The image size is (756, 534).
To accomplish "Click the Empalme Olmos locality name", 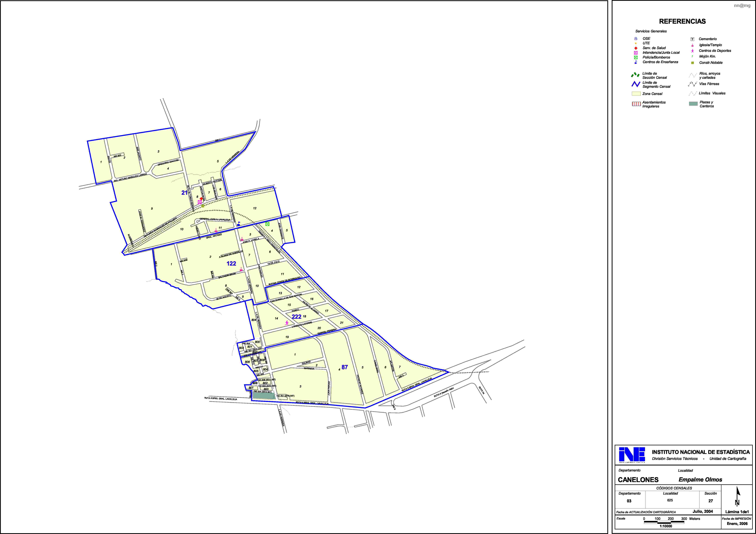I will pos(700,480).
